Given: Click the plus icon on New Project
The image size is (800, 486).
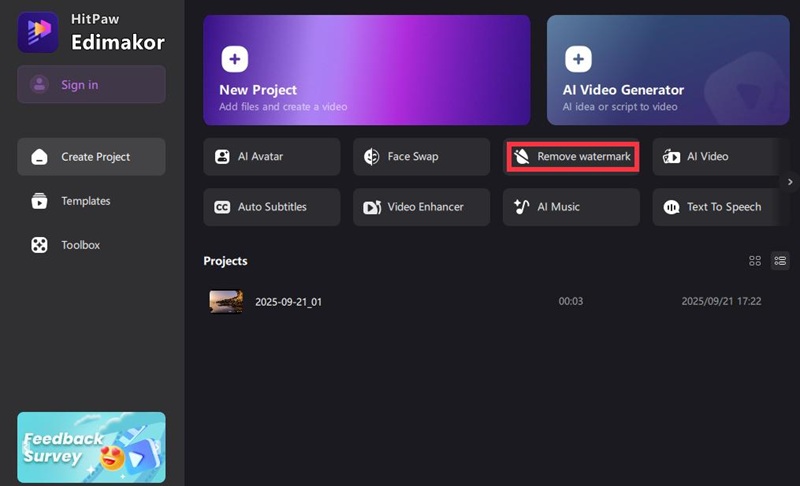Looking at the screenshot, I should click(x=235, y=59).
